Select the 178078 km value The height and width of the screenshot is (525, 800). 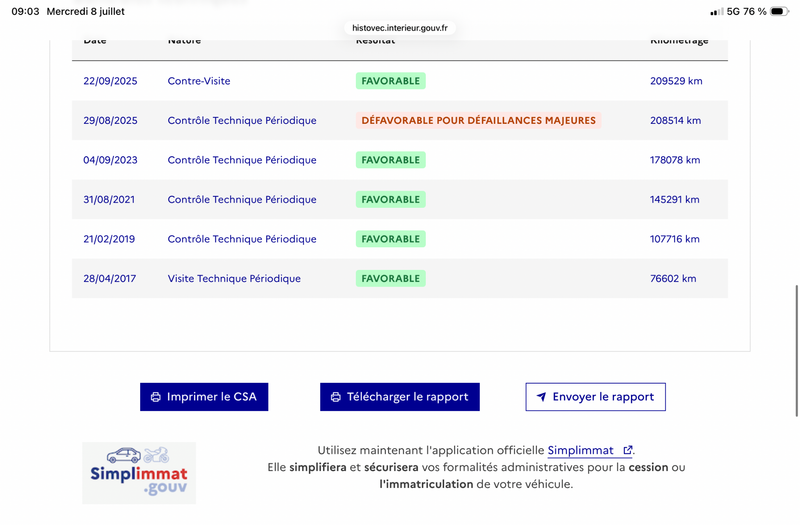tap(675, 160)
